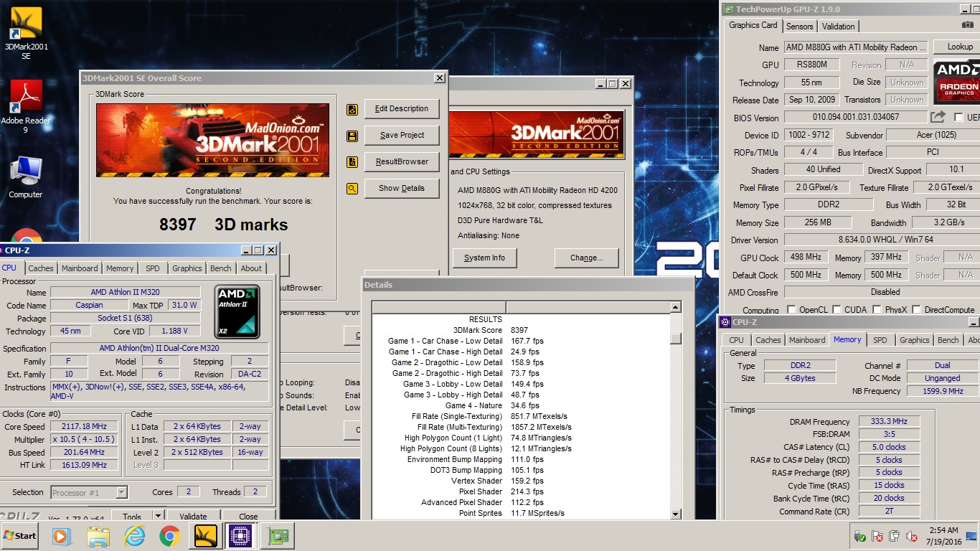Click the Validate button in CPU-Z

tap(193, 517)
